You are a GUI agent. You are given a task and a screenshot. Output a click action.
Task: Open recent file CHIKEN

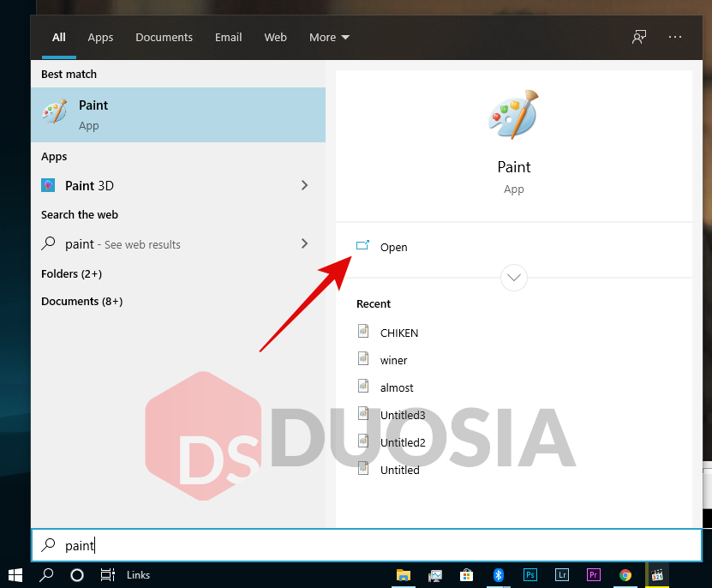398,333
